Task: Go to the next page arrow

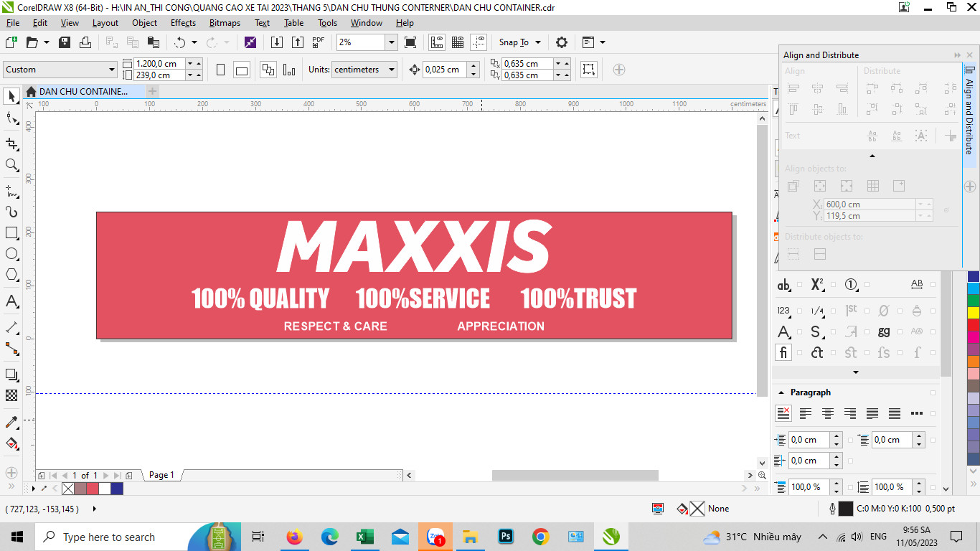Action: (106, 475)
